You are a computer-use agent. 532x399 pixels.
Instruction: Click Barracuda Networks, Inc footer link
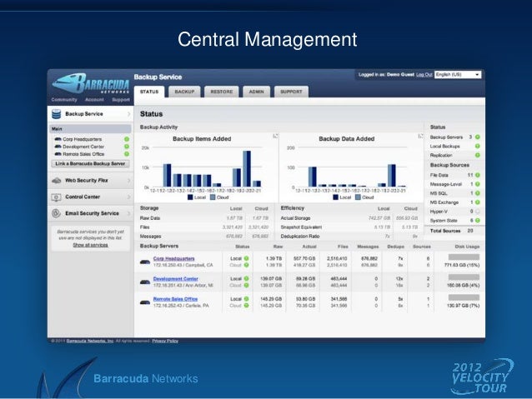(x=90, y=341)
